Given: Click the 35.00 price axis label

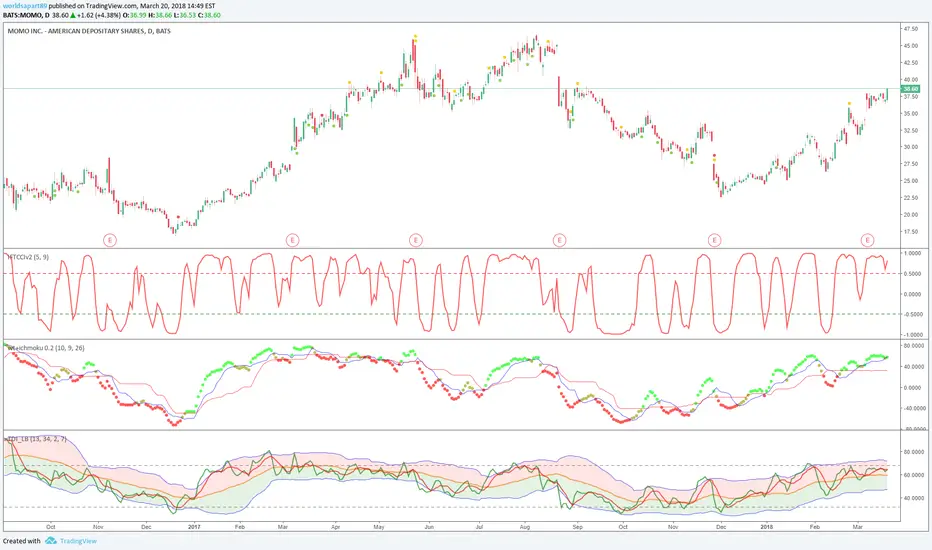Looking at the screenshot, I should (x=910, y=113).
